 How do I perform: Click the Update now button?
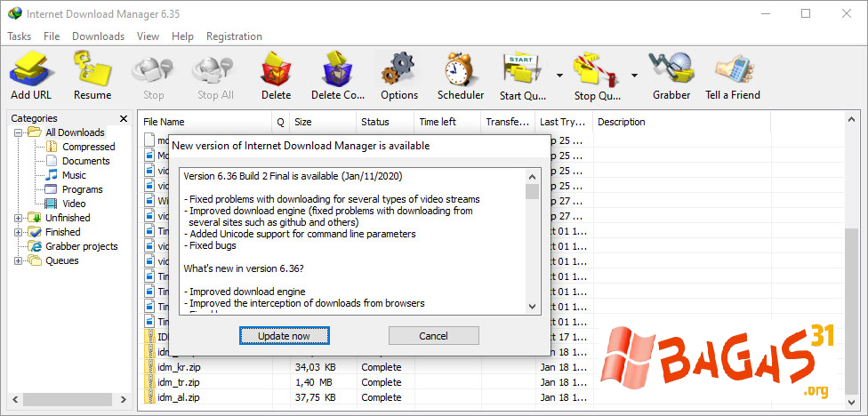pyautogui.click(x=284, y=336)
